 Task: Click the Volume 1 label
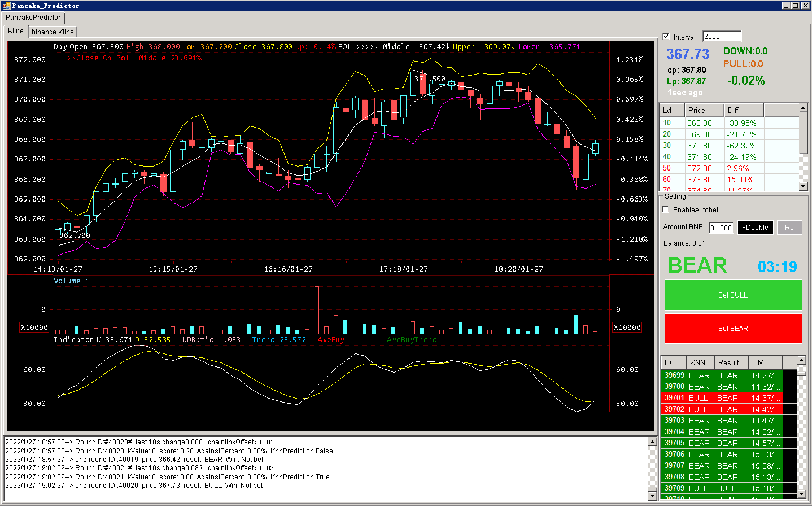point(72,281)
